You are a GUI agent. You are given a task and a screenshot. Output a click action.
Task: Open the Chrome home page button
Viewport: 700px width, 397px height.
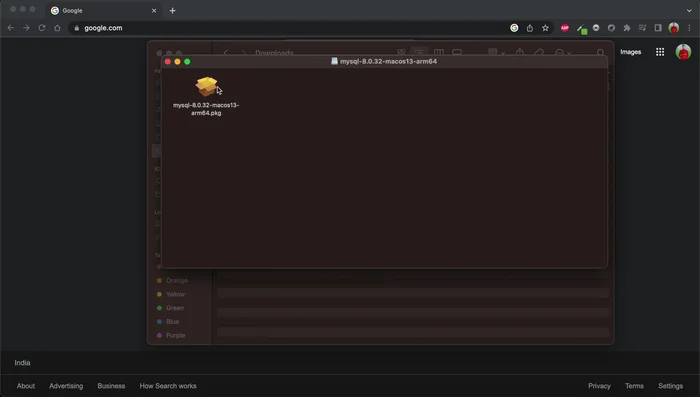(57, 28)
